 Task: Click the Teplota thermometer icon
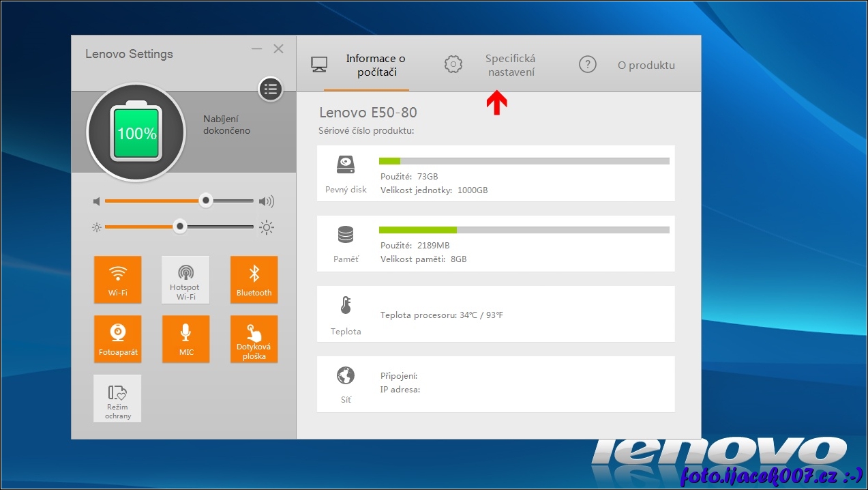346,306
